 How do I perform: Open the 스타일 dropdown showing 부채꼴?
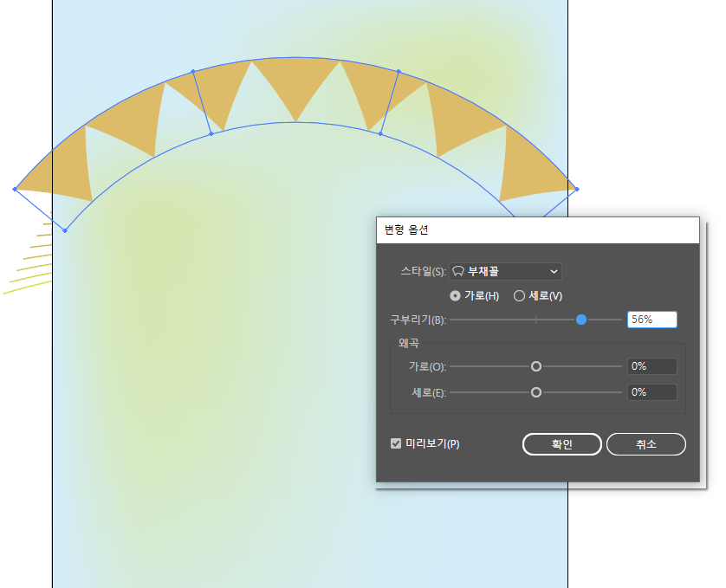pyautogui.click(x=505, y=271)
